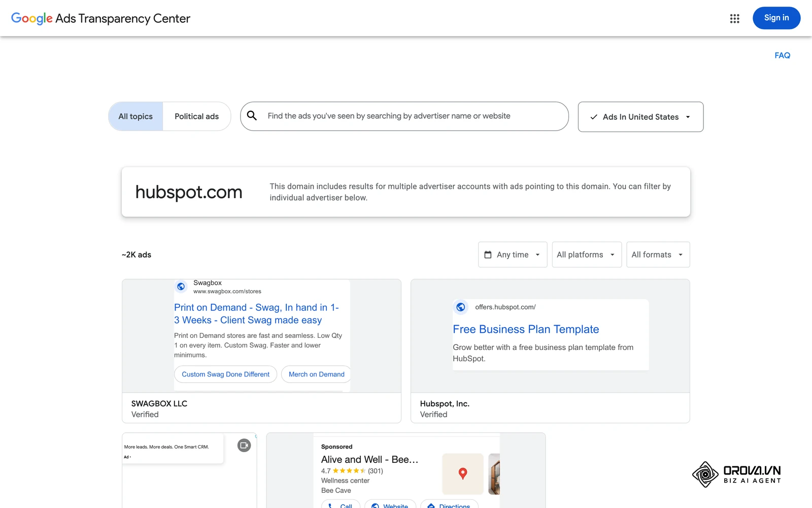Click Custom Swag Done Different chip
This screenshot has height=508, width=812.
click(226, 374)
